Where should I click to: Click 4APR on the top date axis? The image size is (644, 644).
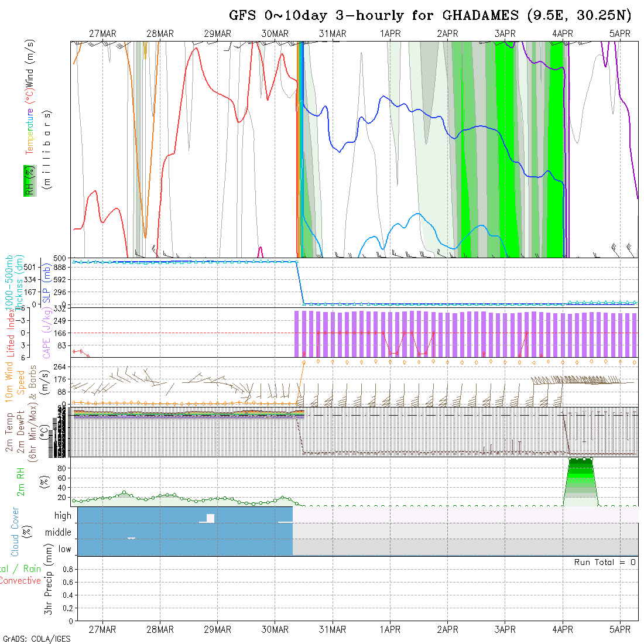pyautogui.click(x=563, y=34)
